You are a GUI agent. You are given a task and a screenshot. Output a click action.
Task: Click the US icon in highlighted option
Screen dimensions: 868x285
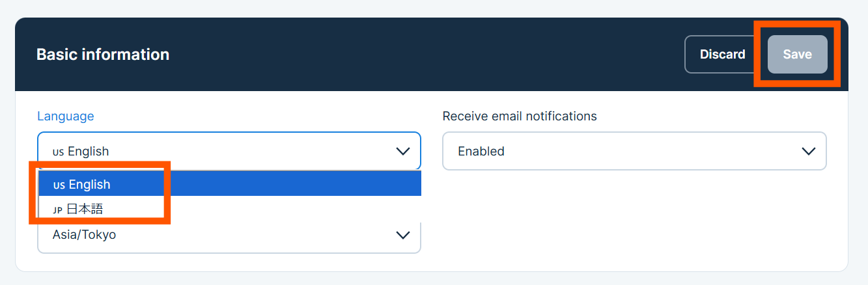pyautogui.click(x=59, y=185)
